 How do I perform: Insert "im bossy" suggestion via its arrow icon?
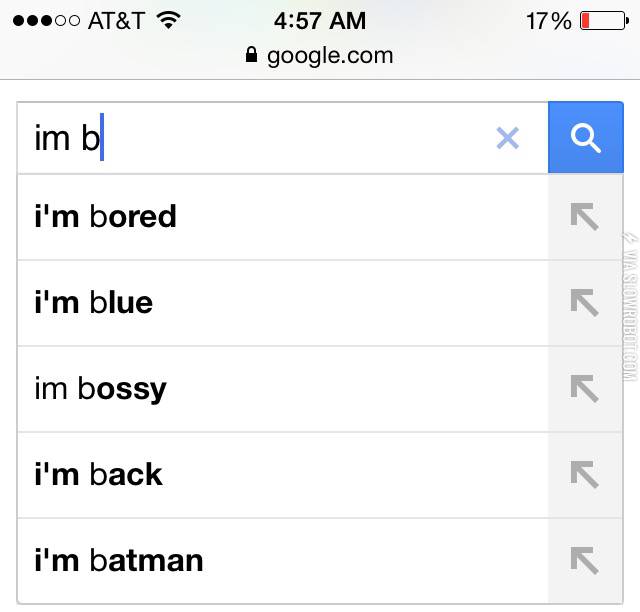coord(584,389)
